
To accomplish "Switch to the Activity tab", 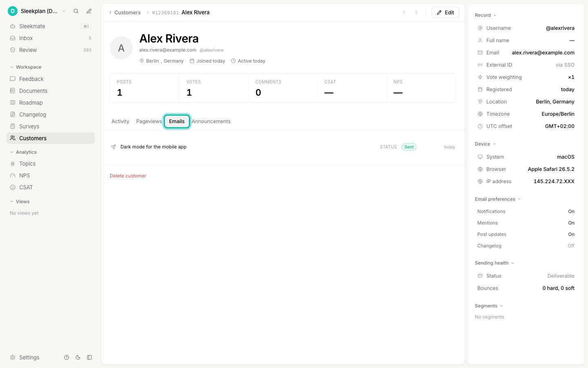I will 120,121.
